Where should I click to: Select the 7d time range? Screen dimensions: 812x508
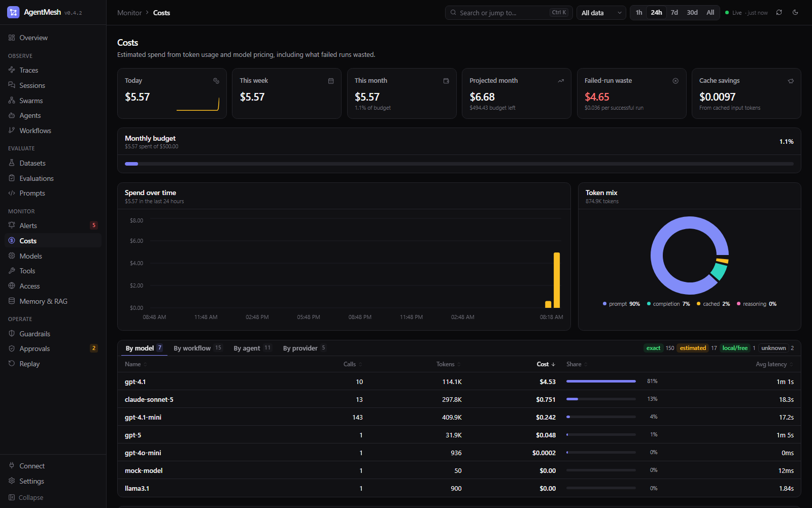pos(674,13)
